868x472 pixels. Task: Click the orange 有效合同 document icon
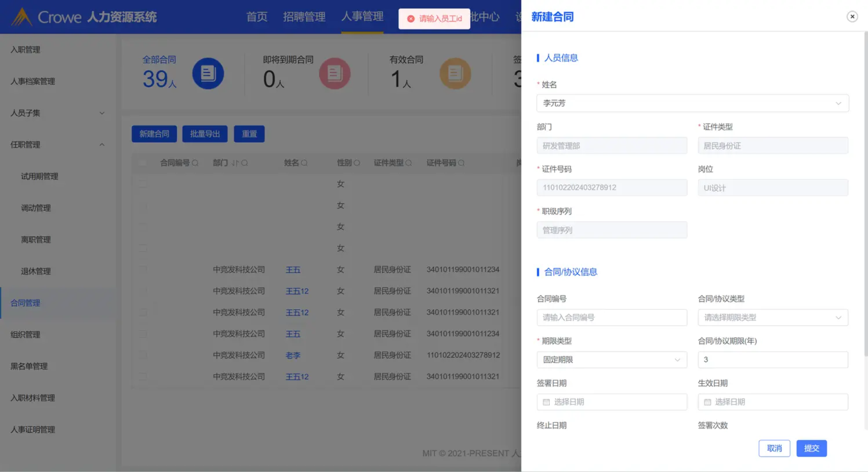[455, 74]
